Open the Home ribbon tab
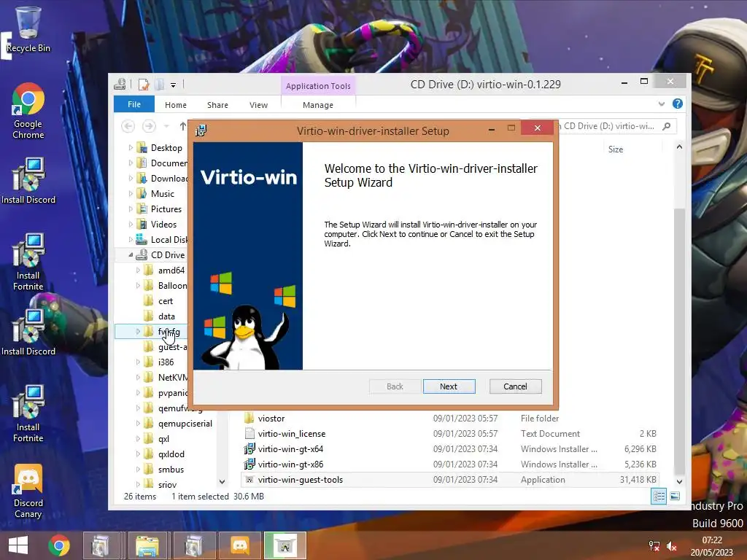The image size is (747, 560). coord(176,105)
